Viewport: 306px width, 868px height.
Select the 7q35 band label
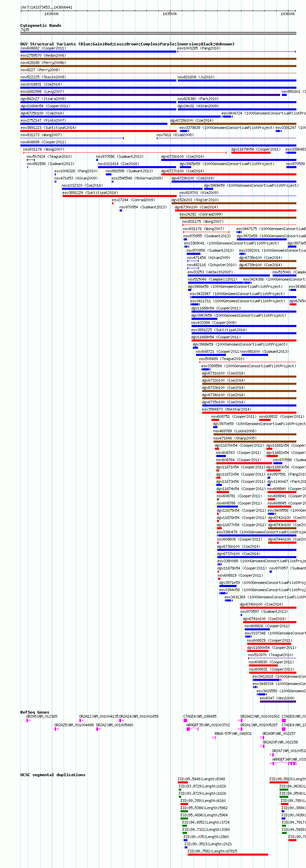click(x=25, y=30)
